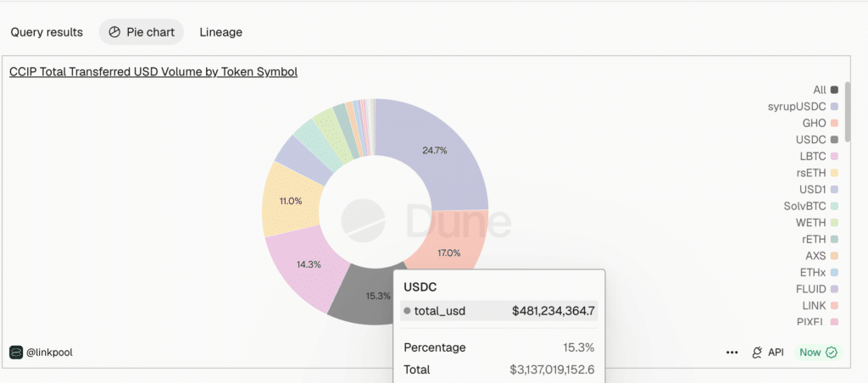Toggle syrupUSDC series in legend

coord(803,106)
